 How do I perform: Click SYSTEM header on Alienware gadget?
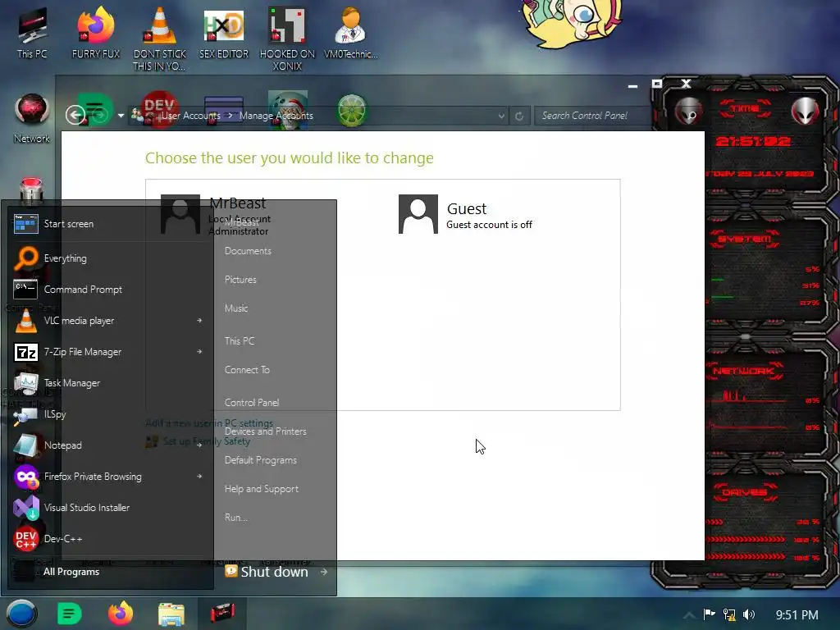point(745,239)
